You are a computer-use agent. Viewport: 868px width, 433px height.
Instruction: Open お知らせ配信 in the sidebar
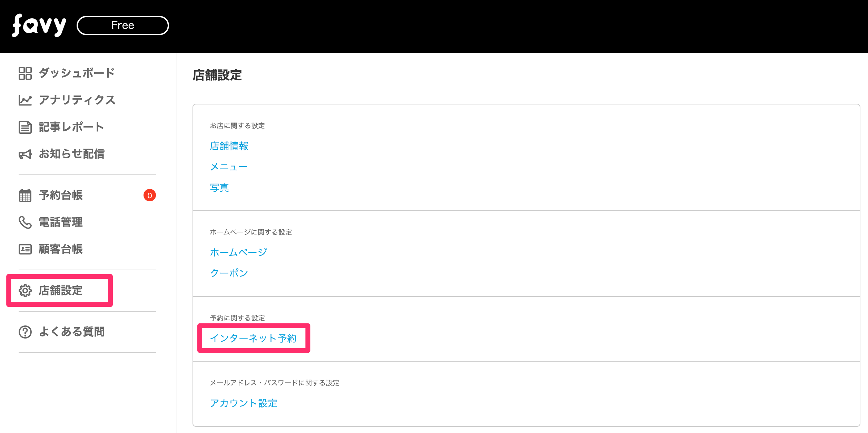click(x=71, y=154)
